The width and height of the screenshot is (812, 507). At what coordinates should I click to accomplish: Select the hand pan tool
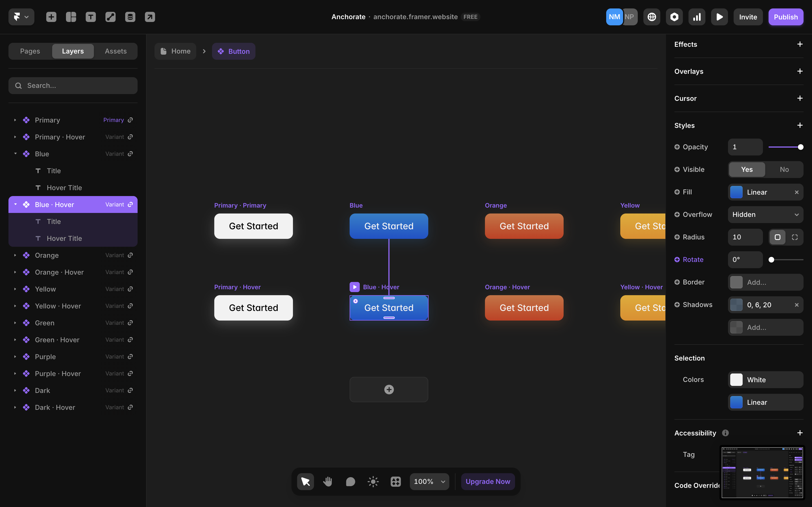[328, 482]
